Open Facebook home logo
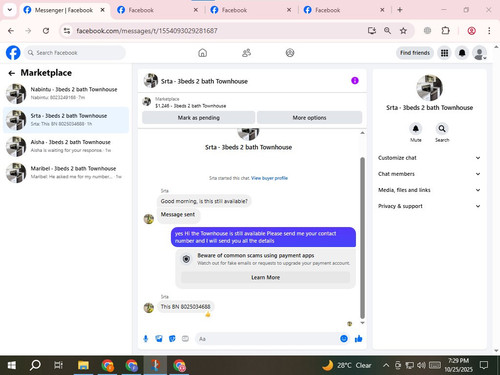The image size is (500, 375). click(13, 53)
